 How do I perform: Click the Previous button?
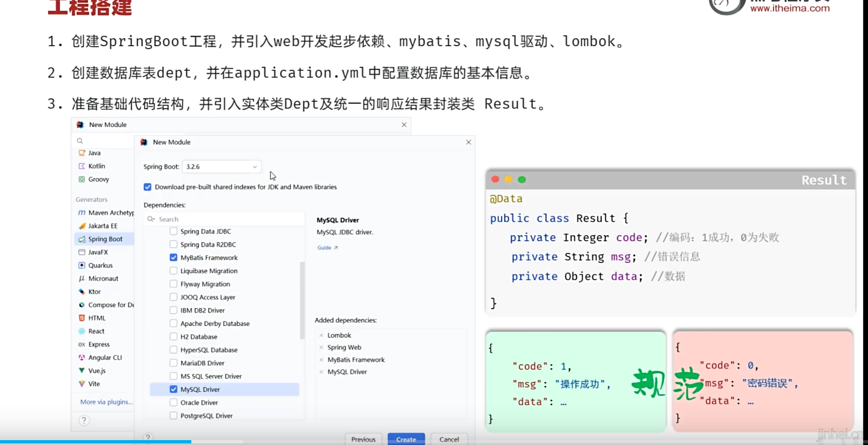363,439
